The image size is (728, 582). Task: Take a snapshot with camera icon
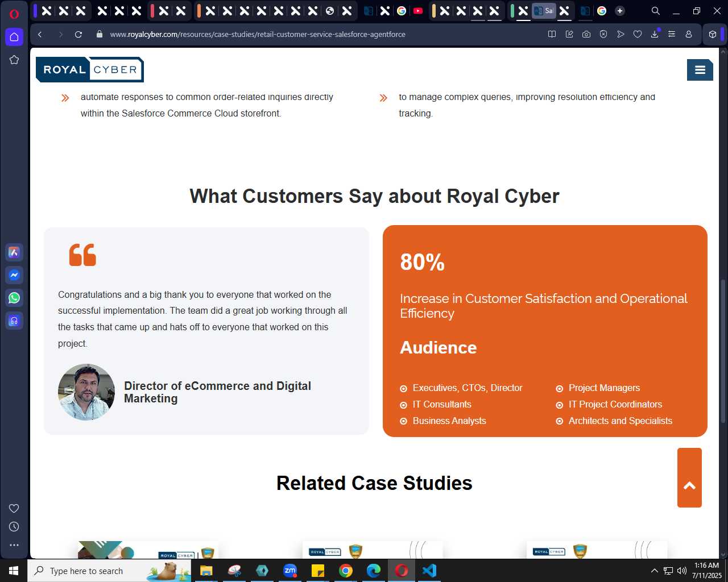tap(586, 35)
